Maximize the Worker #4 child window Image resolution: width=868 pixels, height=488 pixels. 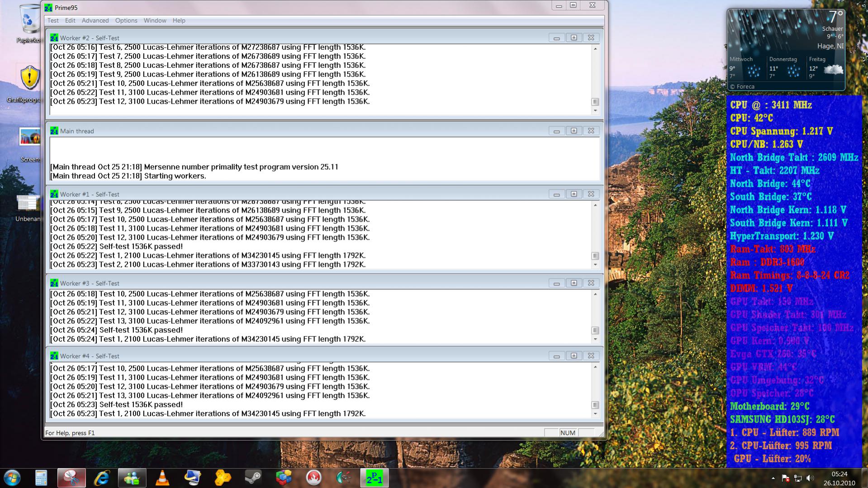tap(574, 356)
